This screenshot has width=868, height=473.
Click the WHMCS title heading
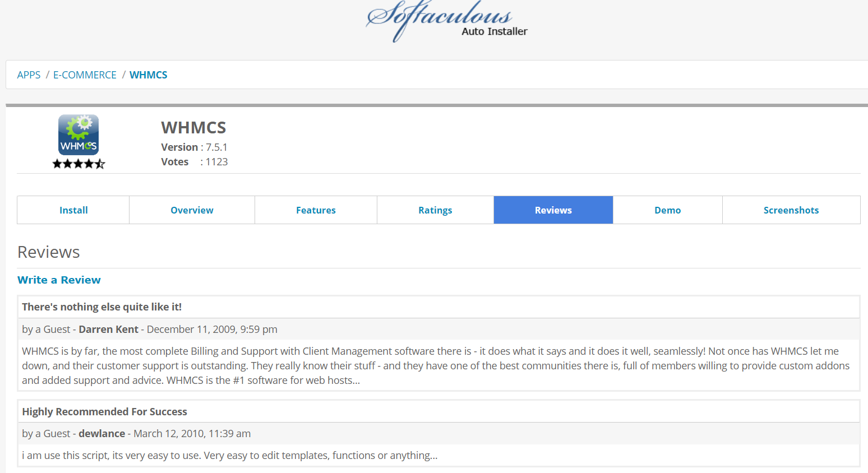pos(193,128)
